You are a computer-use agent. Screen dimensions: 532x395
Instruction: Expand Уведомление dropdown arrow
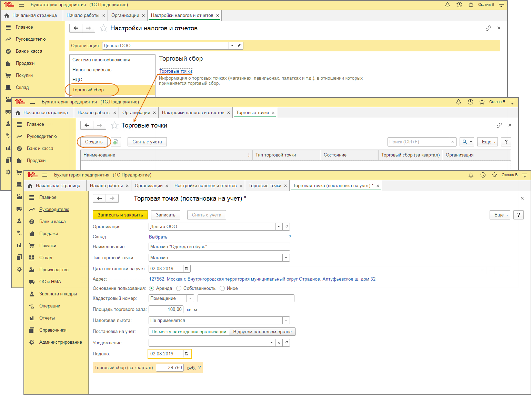click(271, 343)
